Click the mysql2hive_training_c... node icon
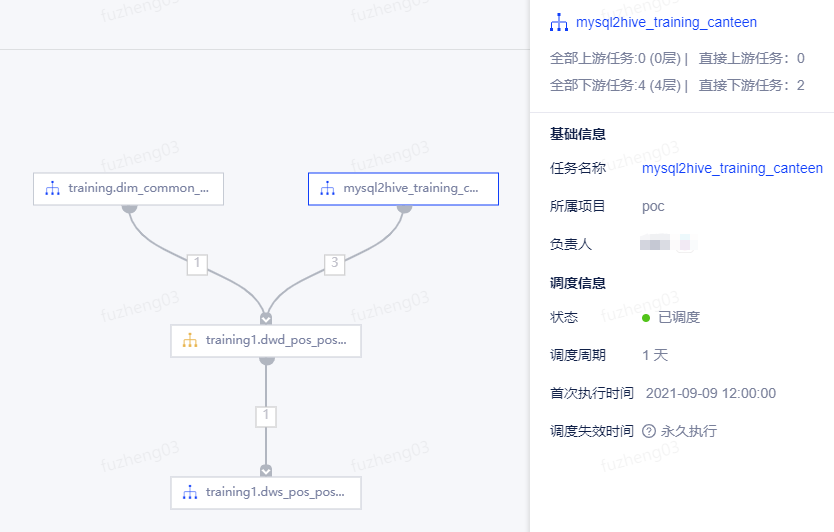 [x=327, y=188]
